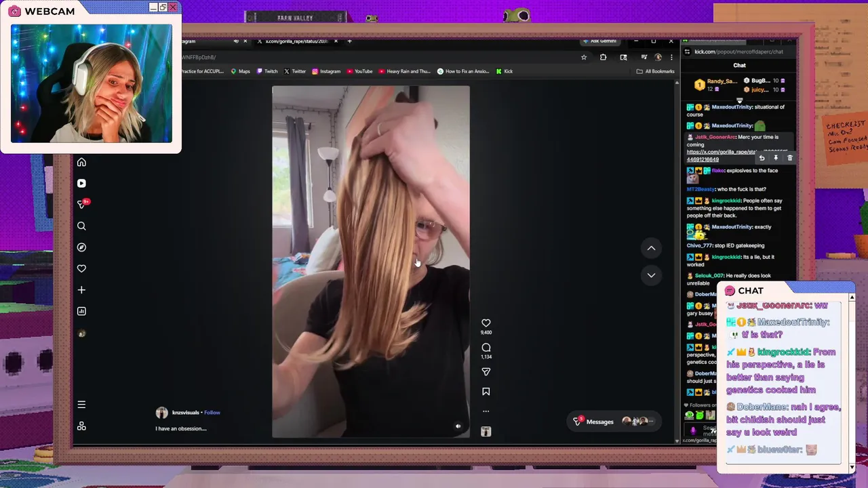868x488 pixels.
Task: Open the Meta apps icon at sidebar bottom
Action: (81, 426)
